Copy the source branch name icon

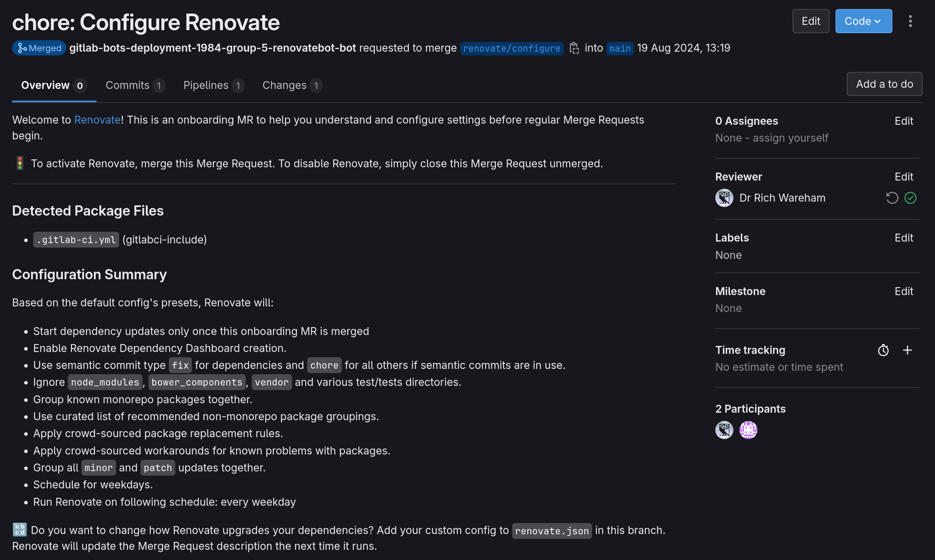click(574, 48)
